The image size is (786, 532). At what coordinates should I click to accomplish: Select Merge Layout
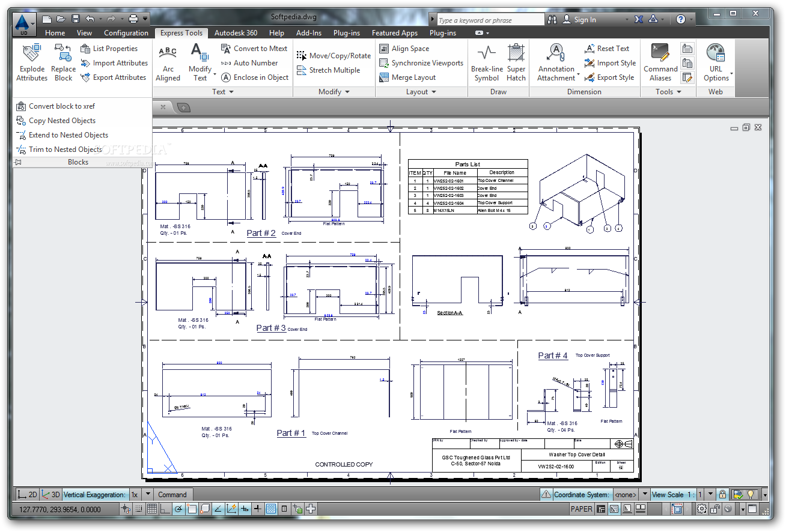coord(407,77)
